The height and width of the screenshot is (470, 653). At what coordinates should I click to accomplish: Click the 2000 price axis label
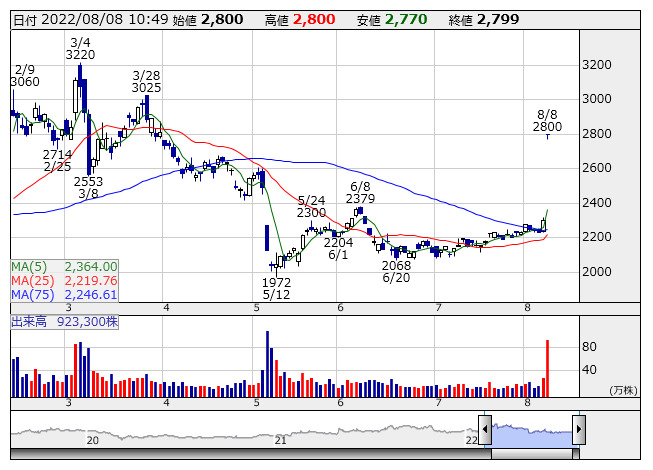597,271
